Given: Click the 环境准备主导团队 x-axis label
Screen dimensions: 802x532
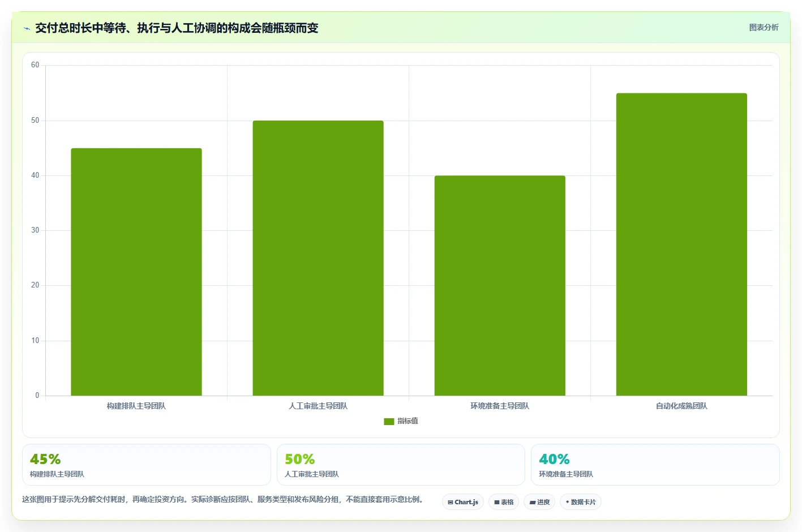Looking at the screenshot, I should tap(500, 406).
